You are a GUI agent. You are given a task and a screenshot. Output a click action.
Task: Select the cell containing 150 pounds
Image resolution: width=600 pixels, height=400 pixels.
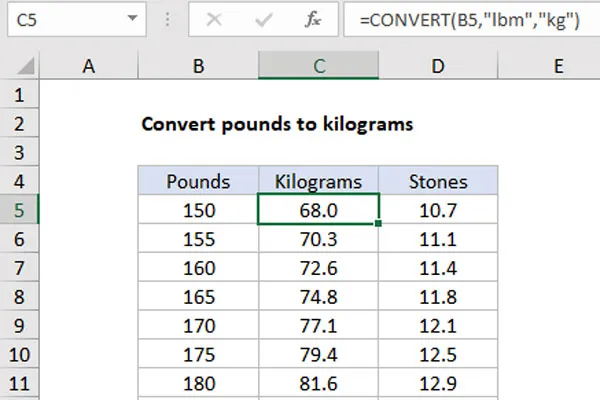tap(198, 209)
